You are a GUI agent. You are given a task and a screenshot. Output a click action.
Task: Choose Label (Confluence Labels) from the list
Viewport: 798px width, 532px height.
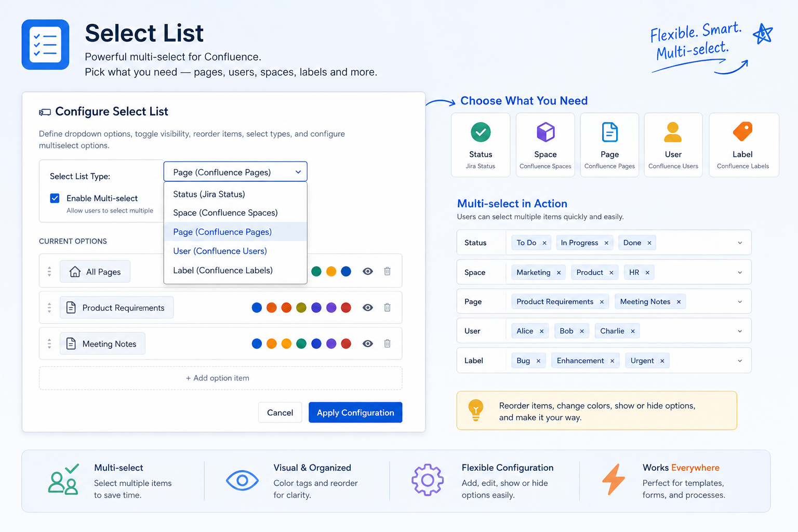[235, 270]
